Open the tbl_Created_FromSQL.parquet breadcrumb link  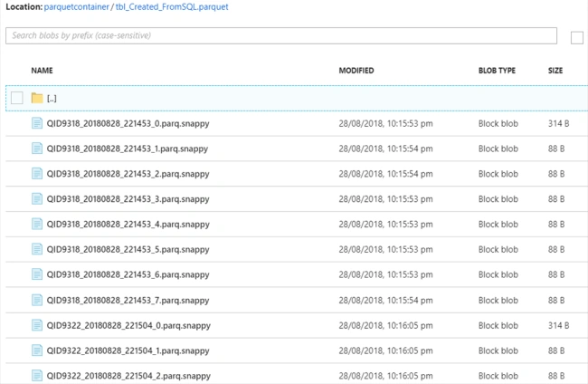coord(172,6)
